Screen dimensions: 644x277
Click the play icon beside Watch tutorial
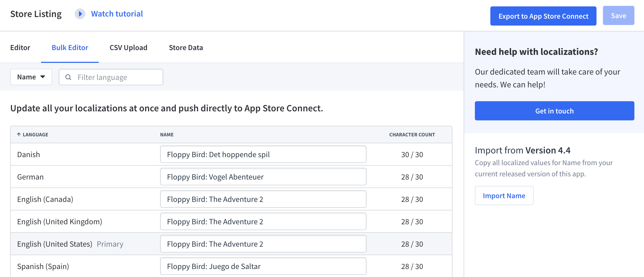click(x=79, y=14)
